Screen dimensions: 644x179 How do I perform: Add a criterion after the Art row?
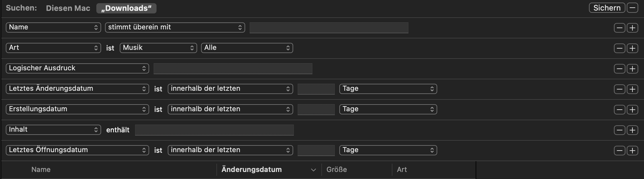pyautogui.click(x=632, y=48)
